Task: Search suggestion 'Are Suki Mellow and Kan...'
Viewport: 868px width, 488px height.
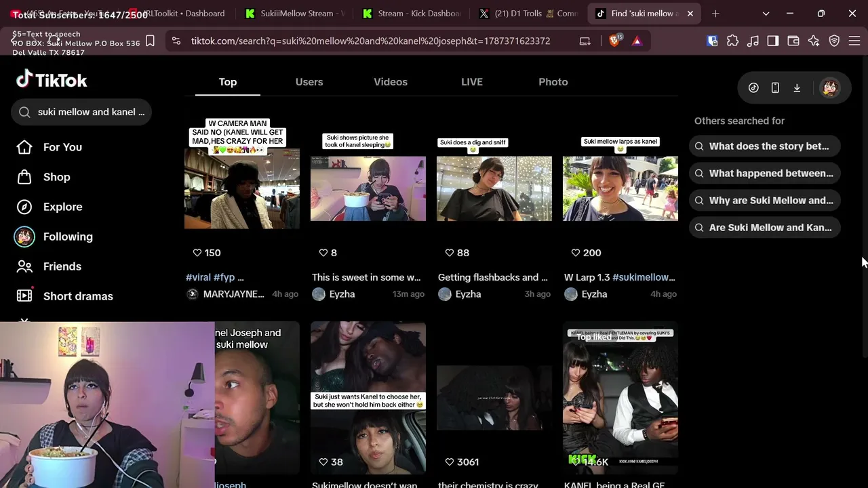Action: (x=765, y=228)
